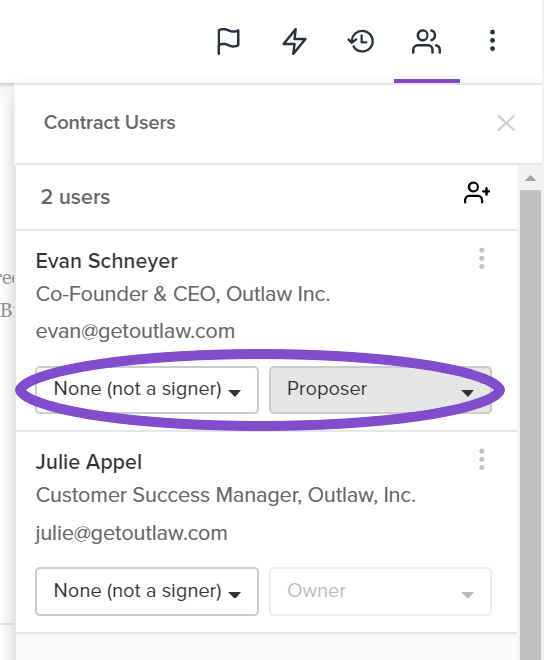
Task: Open the top toolbar three-dot menu
Action: (x=492, y=41)
